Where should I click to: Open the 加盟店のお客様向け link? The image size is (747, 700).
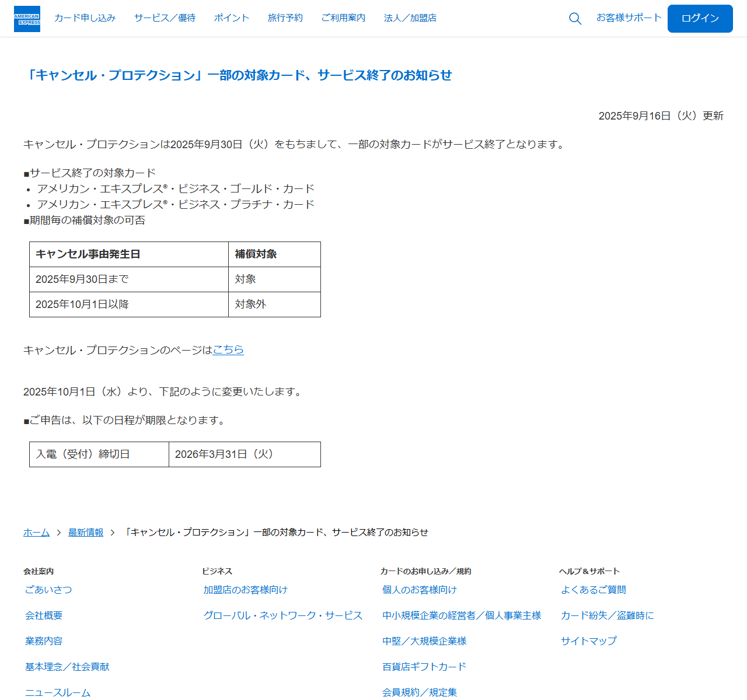pos(246,590)
